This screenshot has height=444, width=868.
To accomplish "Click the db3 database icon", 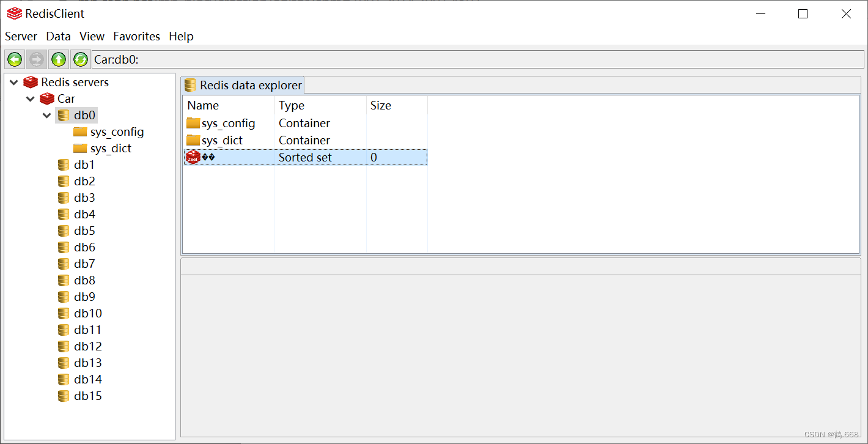I will [x=64, y=198].
